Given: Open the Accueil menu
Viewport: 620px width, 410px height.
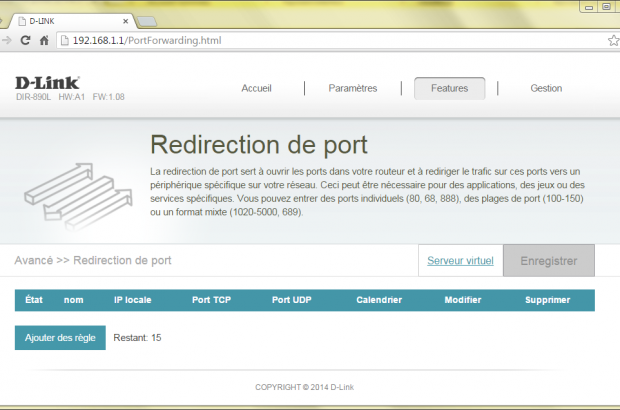Looking at the screenshot, I should click(x=256, y=88).
